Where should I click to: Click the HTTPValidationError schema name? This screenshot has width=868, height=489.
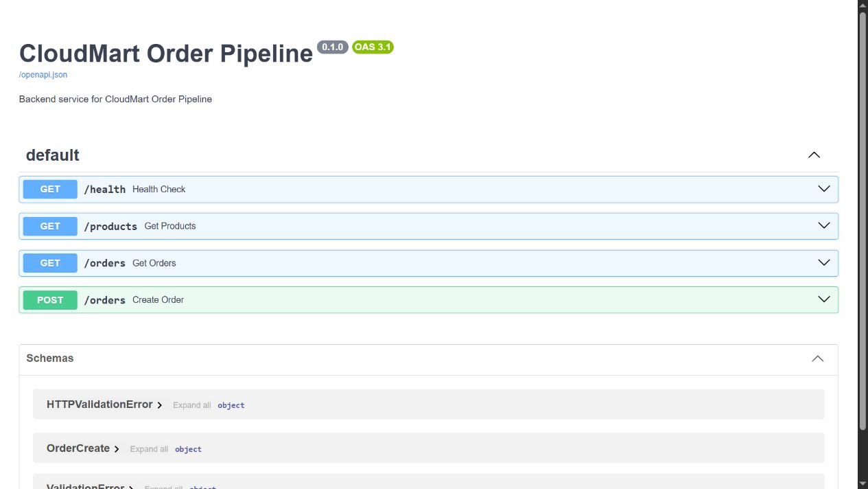pyautogui.click(x=99, y=405)
